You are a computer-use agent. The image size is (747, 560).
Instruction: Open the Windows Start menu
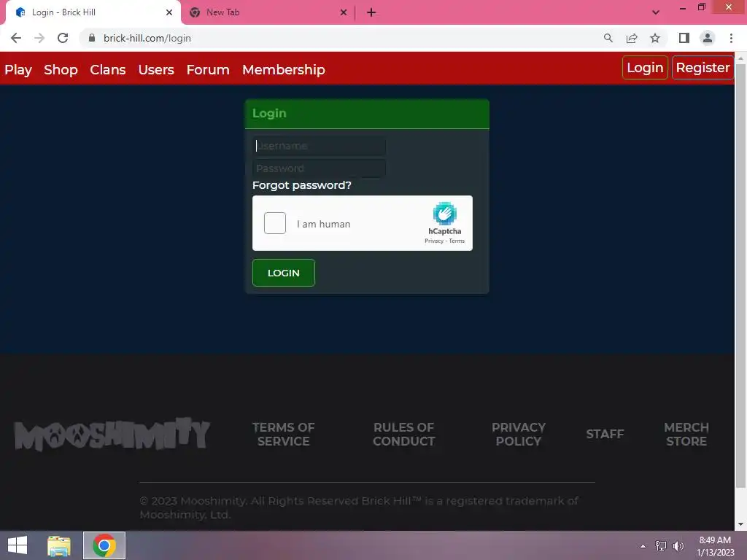pyautogui.click(x=18, y=545)
